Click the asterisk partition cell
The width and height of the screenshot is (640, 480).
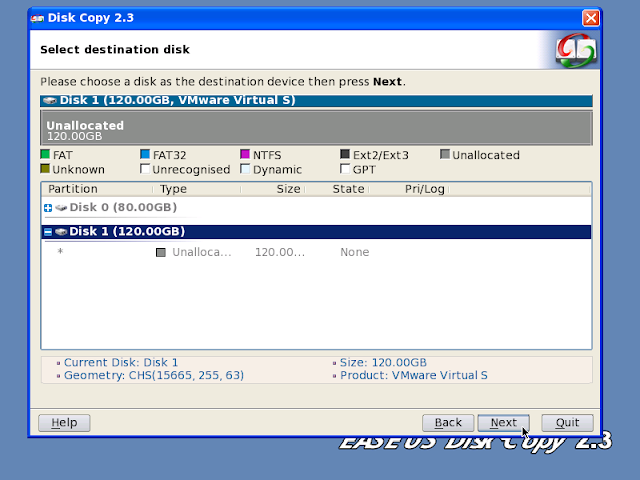[60, 251]
